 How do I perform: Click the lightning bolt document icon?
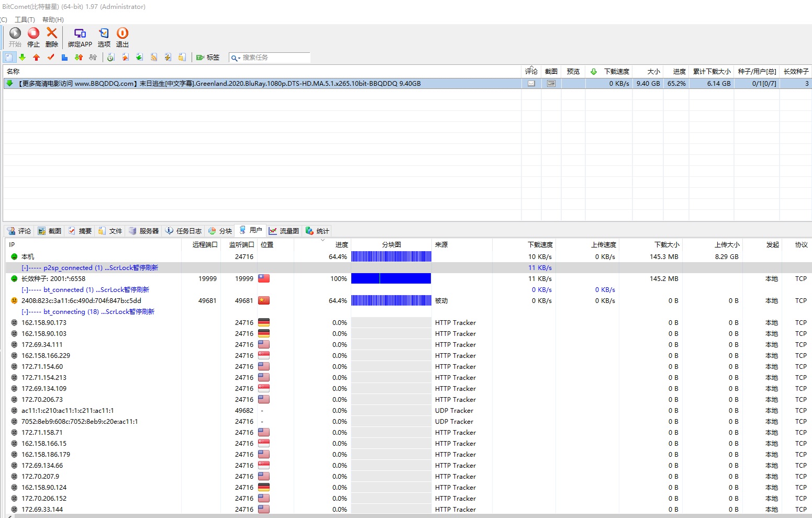coord(168,58)
